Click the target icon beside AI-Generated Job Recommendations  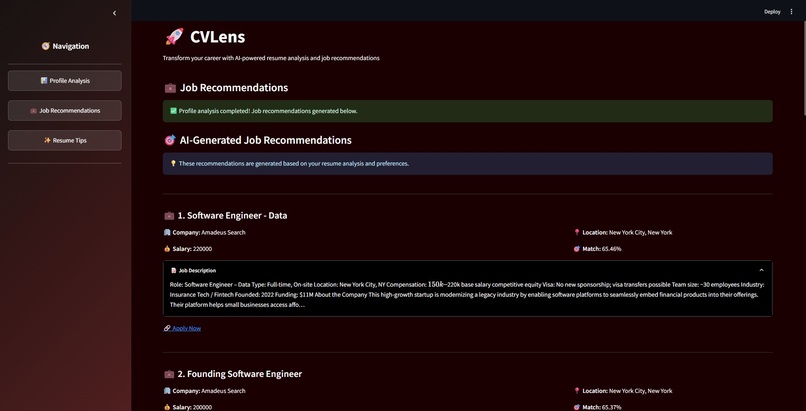point(170,140)
